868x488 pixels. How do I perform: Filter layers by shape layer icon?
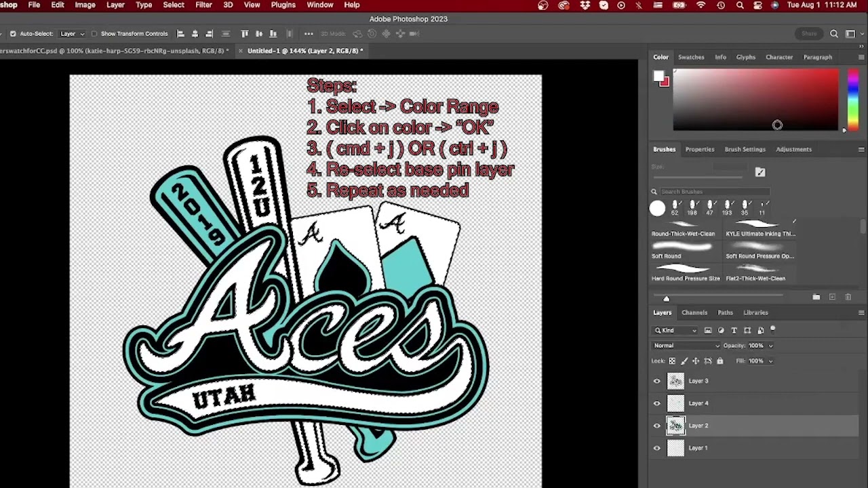pos(747,330)
